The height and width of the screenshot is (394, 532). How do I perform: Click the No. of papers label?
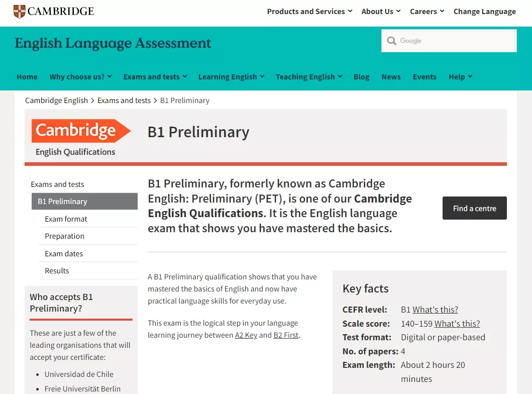[370, 351]
